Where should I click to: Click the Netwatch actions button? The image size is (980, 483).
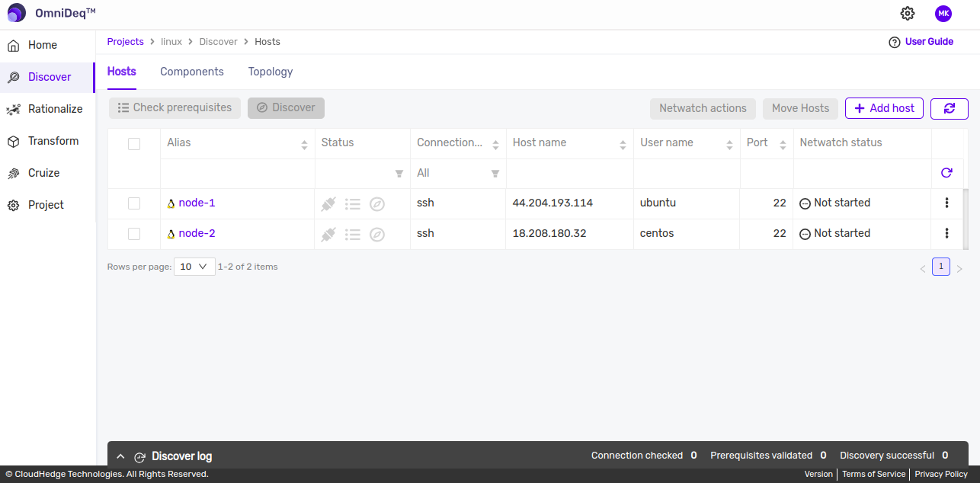pyautogui.click(x=703, y=108)
